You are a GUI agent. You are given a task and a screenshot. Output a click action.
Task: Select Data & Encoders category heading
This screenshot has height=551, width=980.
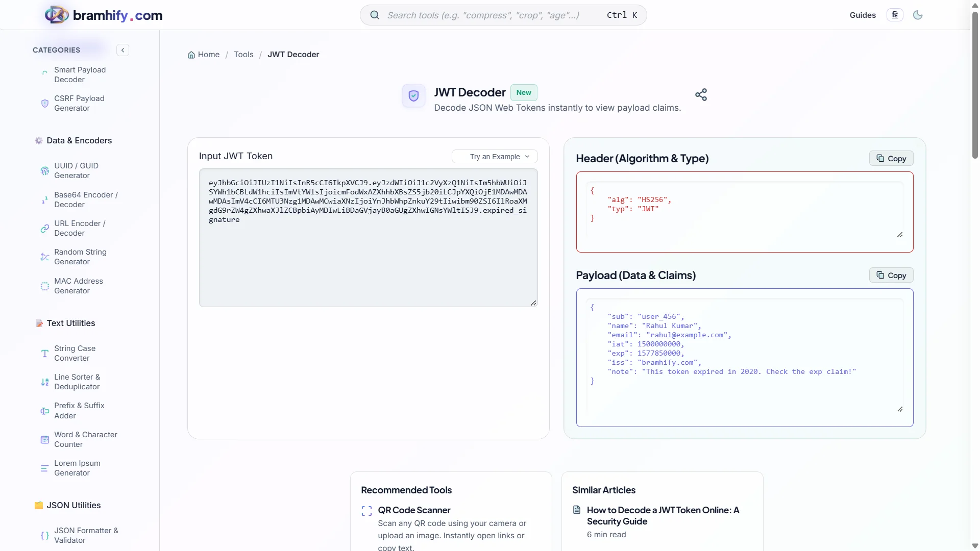[x=73, y=141]
